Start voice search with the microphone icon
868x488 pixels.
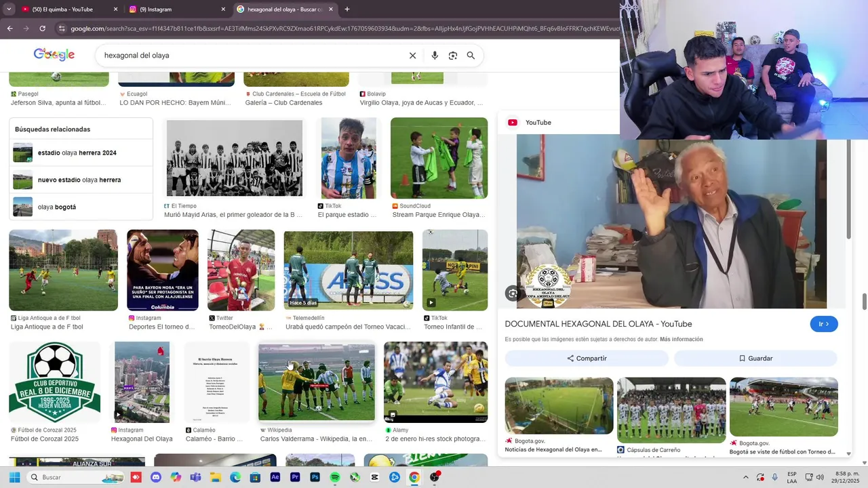tap(435, 56)
